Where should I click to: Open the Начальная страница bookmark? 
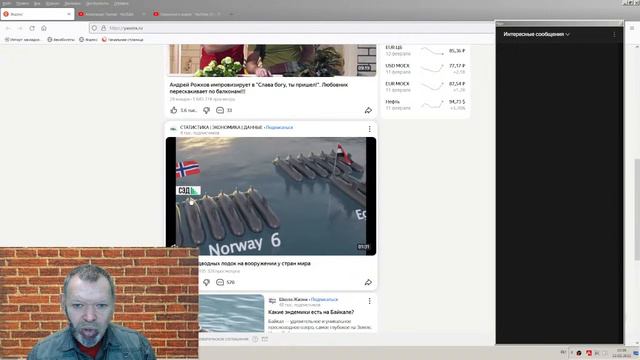click(122, 40)
